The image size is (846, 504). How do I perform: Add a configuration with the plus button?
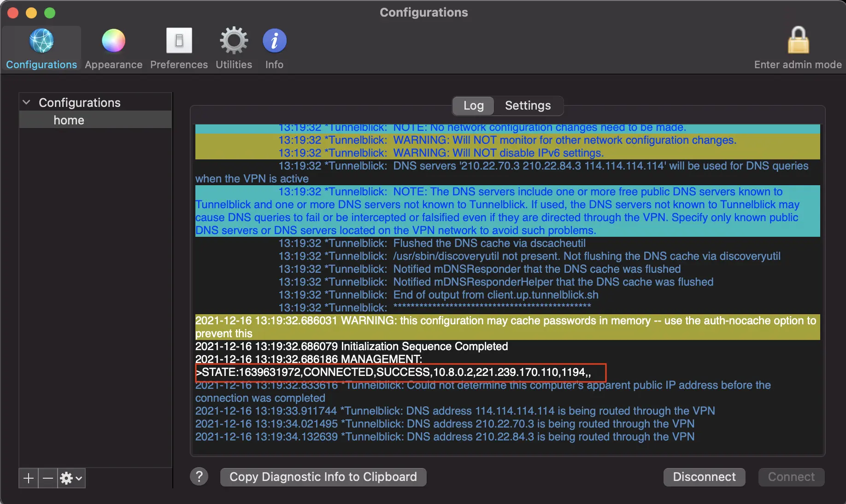(x=29, y=478)
